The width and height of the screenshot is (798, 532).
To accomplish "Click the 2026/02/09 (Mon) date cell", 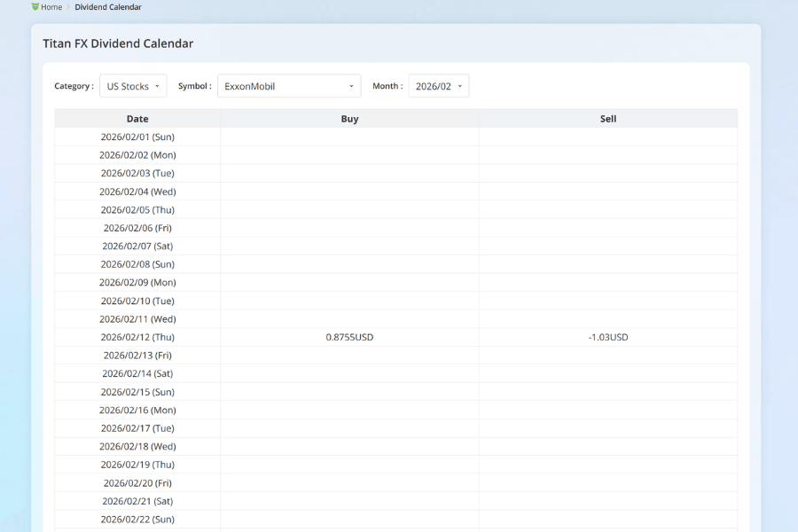I will click(137, 283).
